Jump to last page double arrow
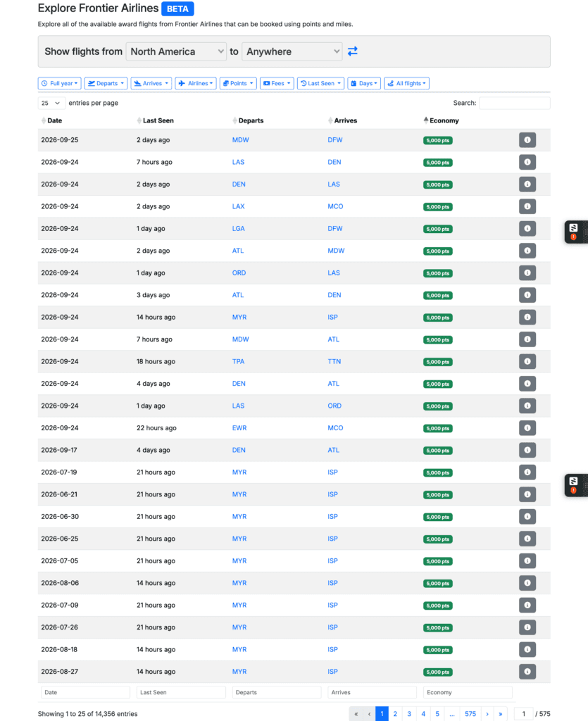The height and width of the screenshot is (721, 588). click(x=501, y=714)
